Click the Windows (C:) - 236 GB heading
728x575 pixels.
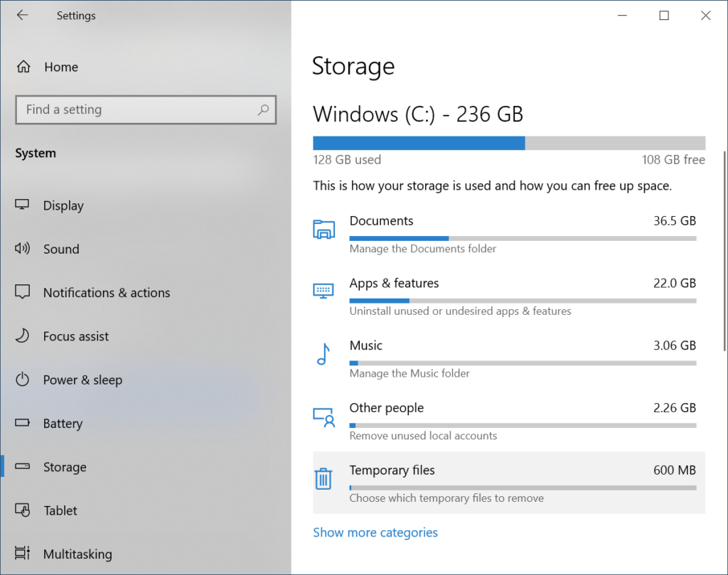tap(418, 114)
